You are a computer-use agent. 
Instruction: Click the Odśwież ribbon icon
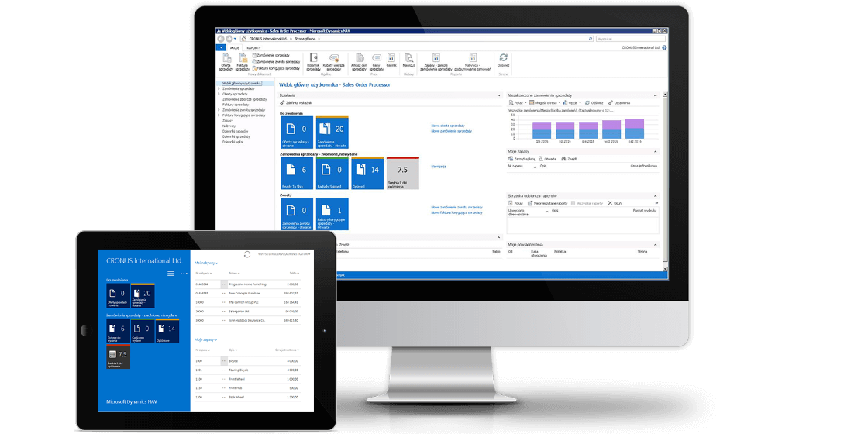(x=503, y=60)
